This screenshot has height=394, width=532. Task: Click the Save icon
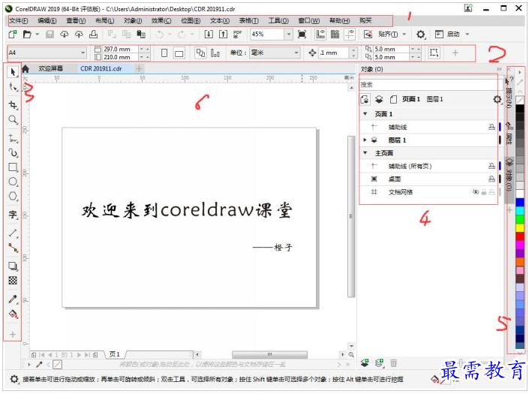tap(50, 34)
